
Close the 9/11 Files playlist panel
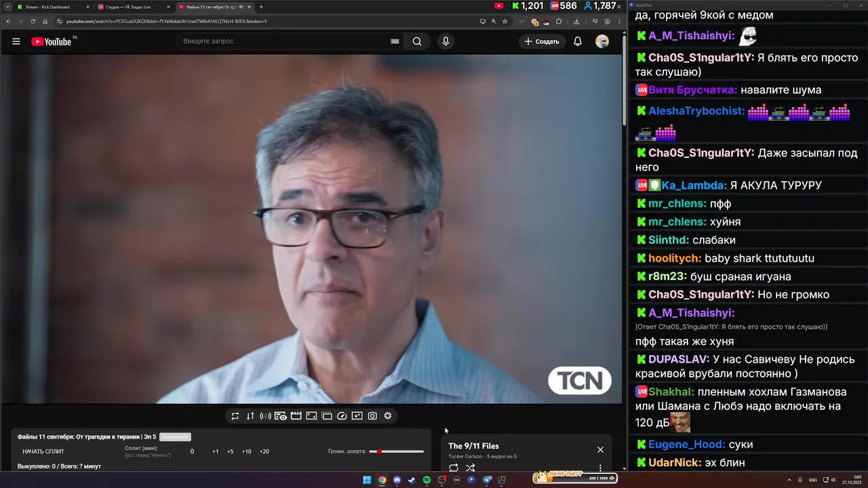click(x=600, y=449)
